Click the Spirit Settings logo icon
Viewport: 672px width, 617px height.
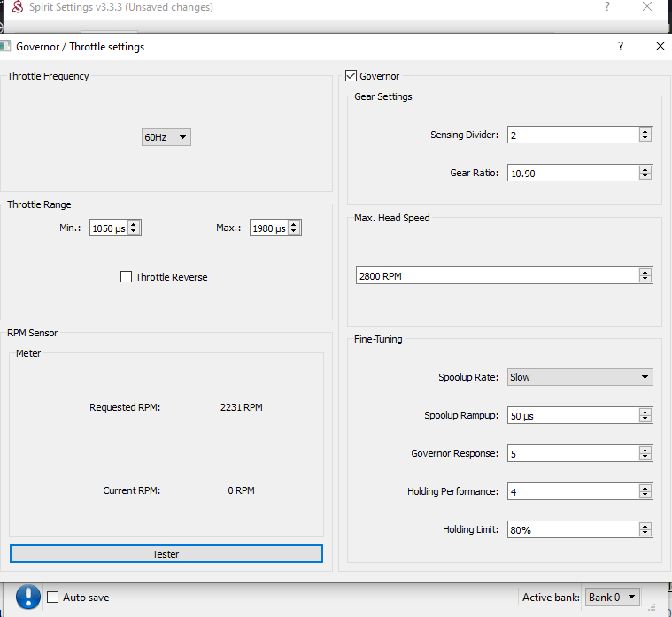pos(18,7)
